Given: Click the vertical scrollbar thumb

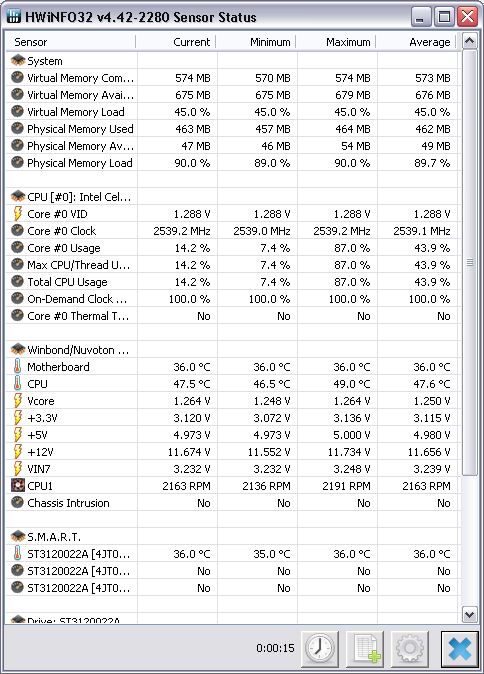Looking at the screenshot, I should pos(469,262).
